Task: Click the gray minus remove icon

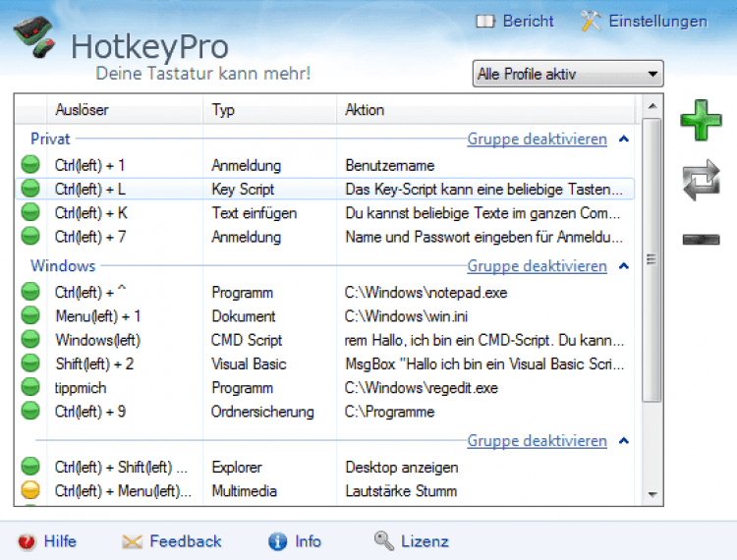Action: [x=701, y=240]
